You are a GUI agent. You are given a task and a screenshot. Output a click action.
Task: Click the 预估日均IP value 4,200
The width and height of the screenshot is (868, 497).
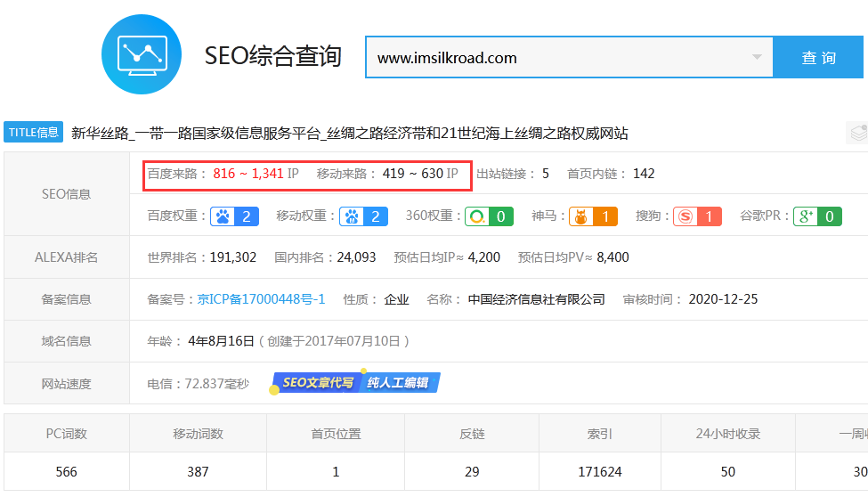[483, 257]
